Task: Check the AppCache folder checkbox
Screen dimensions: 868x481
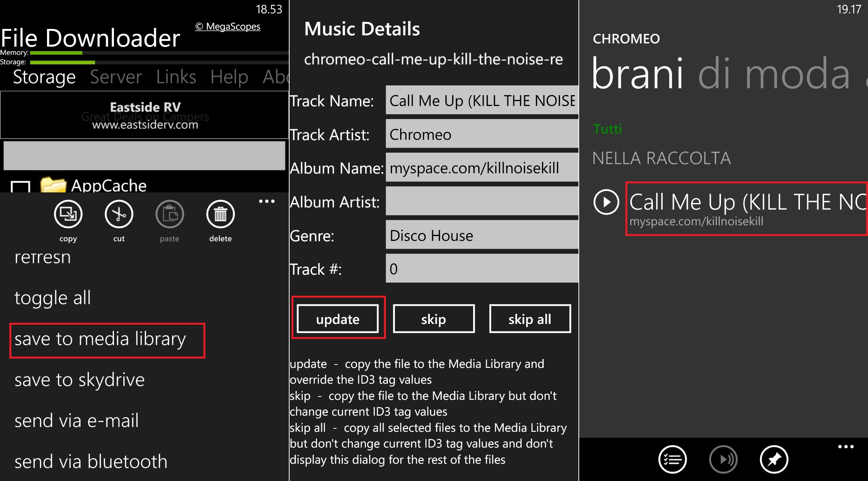Action: 20,187
